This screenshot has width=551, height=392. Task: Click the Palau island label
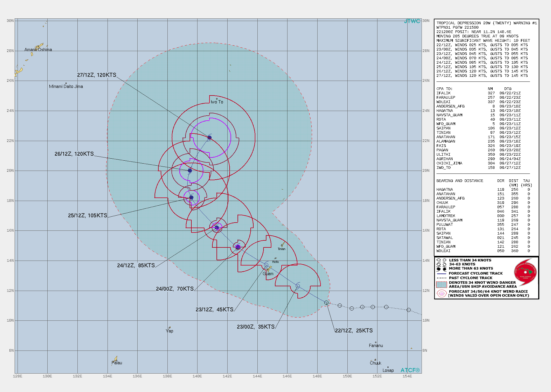click(117, 363)
